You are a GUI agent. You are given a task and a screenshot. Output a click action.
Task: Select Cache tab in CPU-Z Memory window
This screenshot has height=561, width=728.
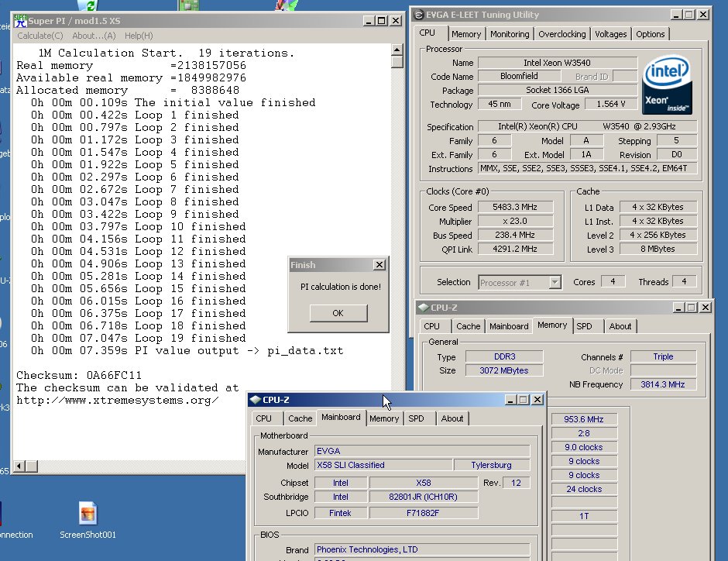(x=468, y=326)
